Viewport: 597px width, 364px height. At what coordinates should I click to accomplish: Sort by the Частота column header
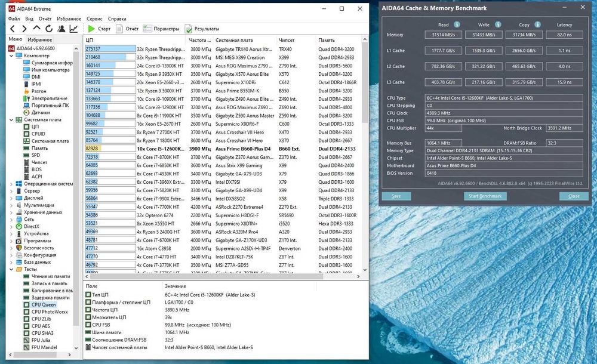tap(199, 40)
